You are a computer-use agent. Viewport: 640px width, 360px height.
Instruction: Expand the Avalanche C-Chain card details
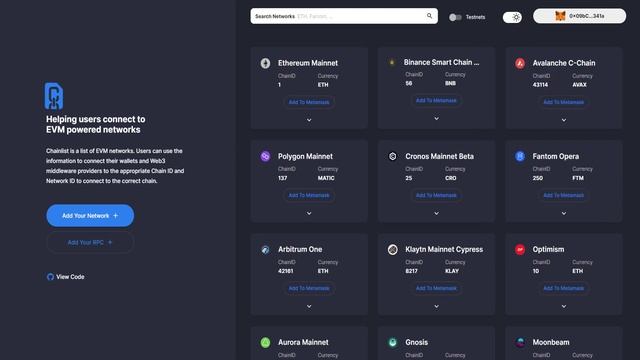coord(564,120)
